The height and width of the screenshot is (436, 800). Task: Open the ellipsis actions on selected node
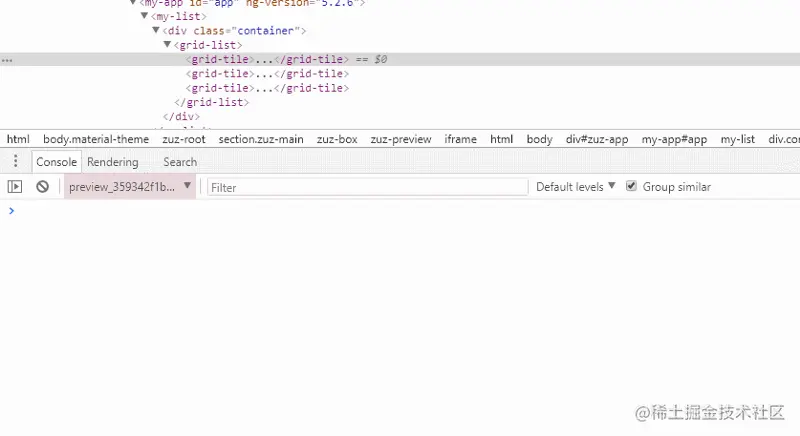pyautogui.click(x=7, y=60)
